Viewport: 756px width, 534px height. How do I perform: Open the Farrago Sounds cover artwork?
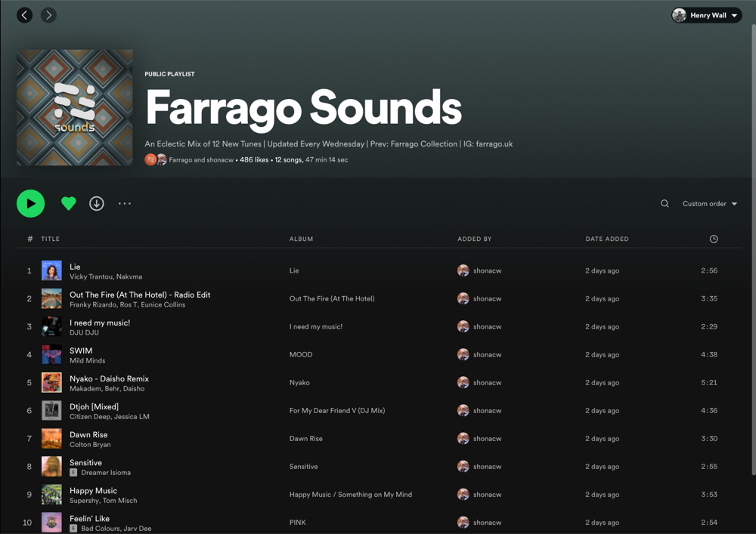pyautogui.click(x=74, y=107)
